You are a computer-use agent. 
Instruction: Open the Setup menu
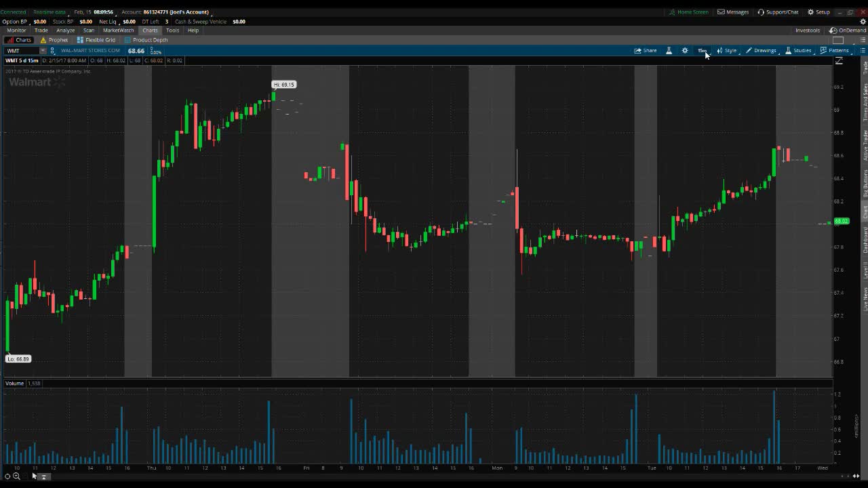818,12
